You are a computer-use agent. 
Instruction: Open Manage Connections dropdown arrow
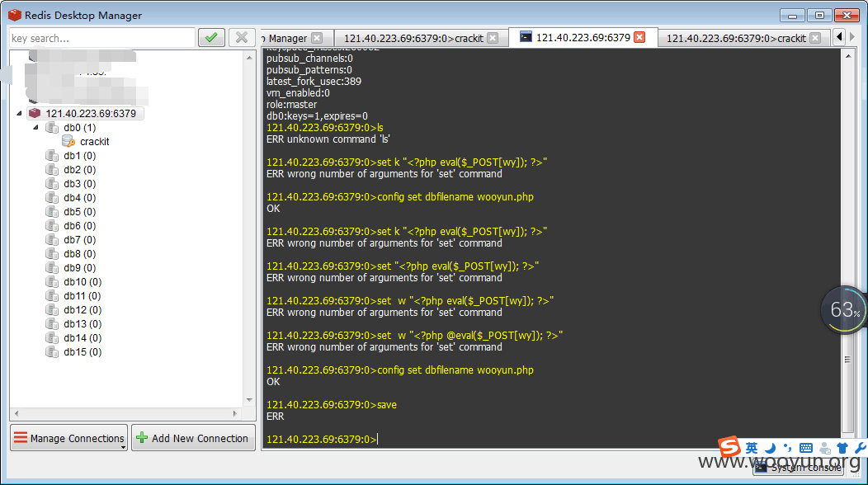[123, 446]
